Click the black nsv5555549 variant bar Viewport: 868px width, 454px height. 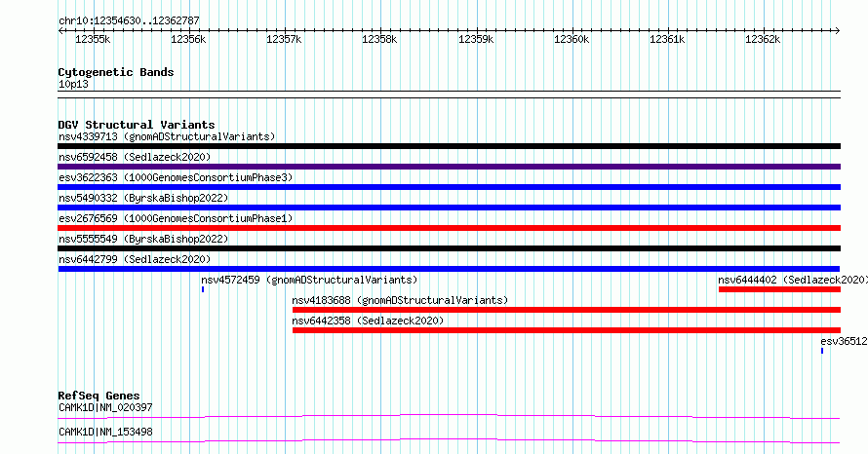coord(449,248)
